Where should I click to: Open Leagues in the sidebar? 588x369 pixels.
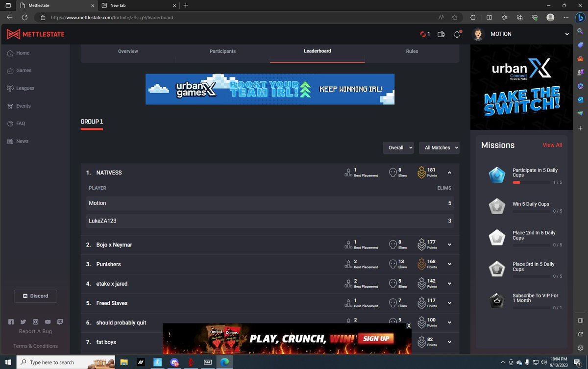(21, 88)
